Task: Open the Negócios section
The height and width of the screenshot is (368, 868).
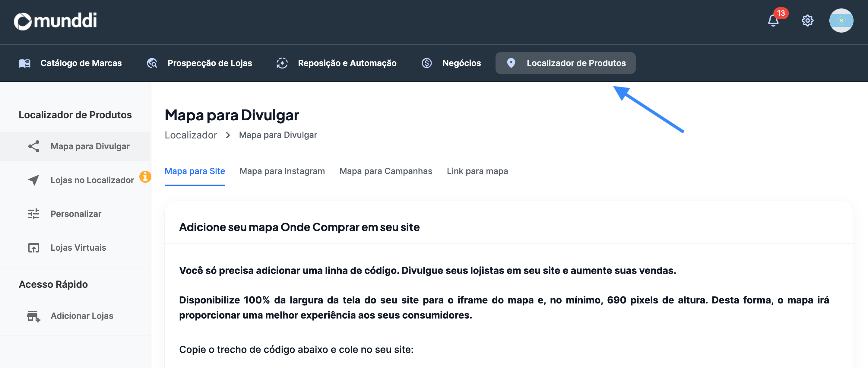Action: [x=462, y=63]
